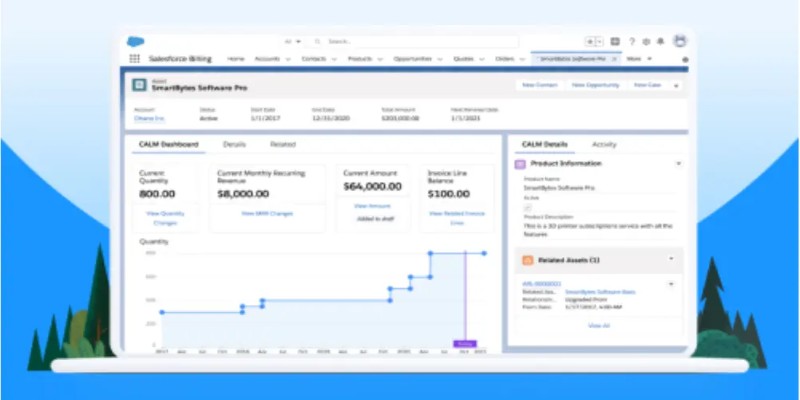Open the related asset row actions arrow
This screenshot has height=400, width=800.
click(x=671, y=284)
